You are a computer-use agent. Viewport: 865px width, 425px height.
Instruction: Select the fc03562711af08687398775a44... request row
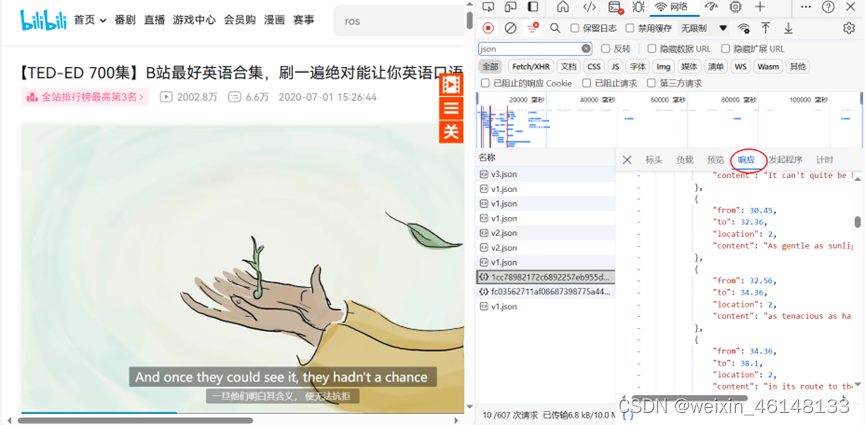point(546,291)
